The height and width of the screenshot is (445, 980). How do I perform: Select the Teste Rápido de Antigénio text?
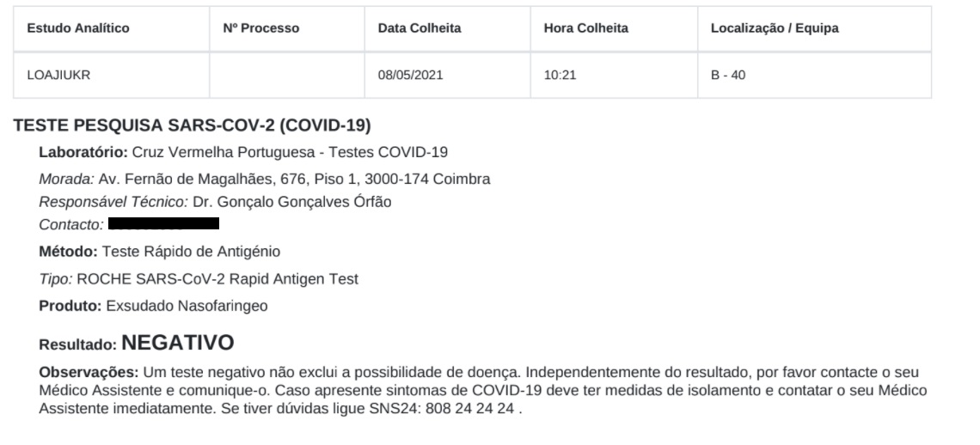[x=191, y=252]
